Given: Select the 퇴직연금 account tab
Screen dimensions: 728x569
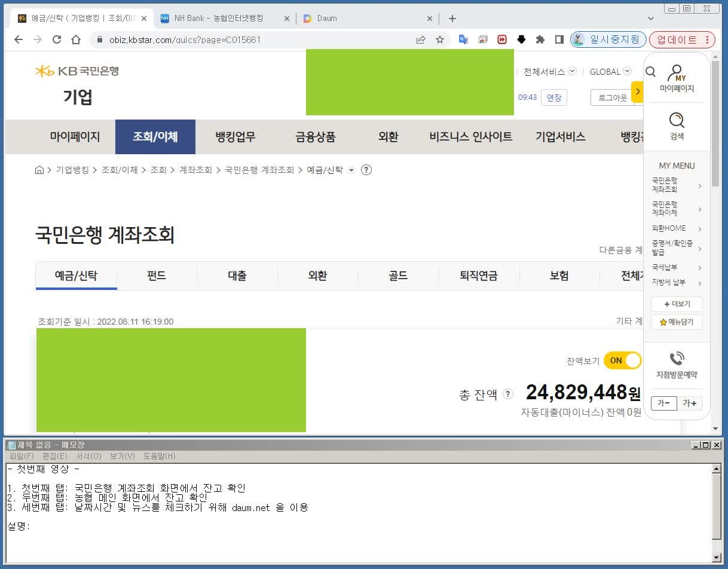Looking at the screenshot, I should [x=479, y=276].
